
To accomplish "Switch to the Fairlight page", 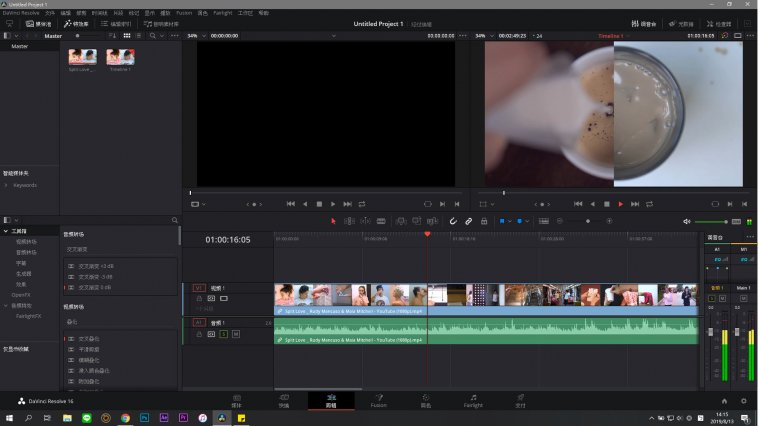I will pos(472,401).
